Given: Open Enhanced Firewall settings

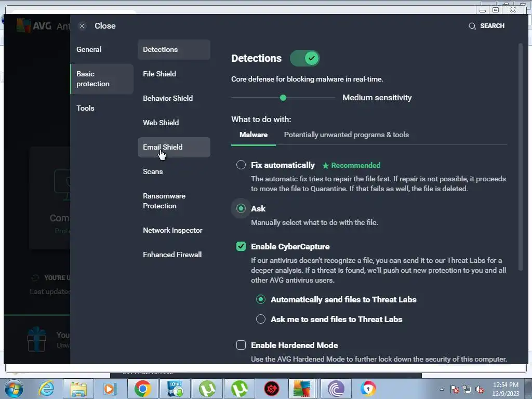Looking at the screenshot, I should coord(174,255).
